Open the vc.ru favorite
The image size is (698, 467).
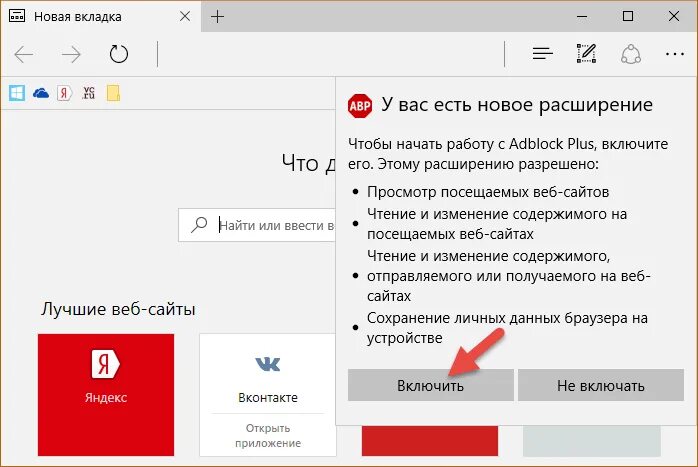(89, 93)
